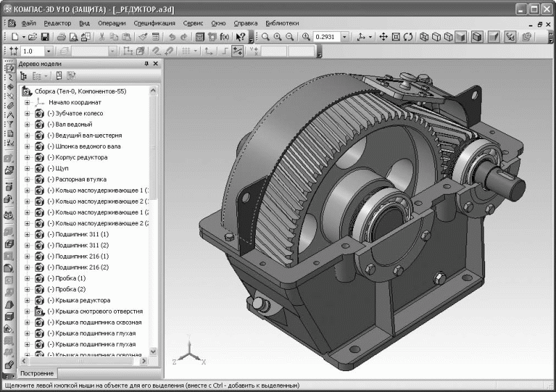Expand the Зубчатое колесо tree node
Image resolution: width=556 pixels, height=392 pixels.
click(27, 113)
